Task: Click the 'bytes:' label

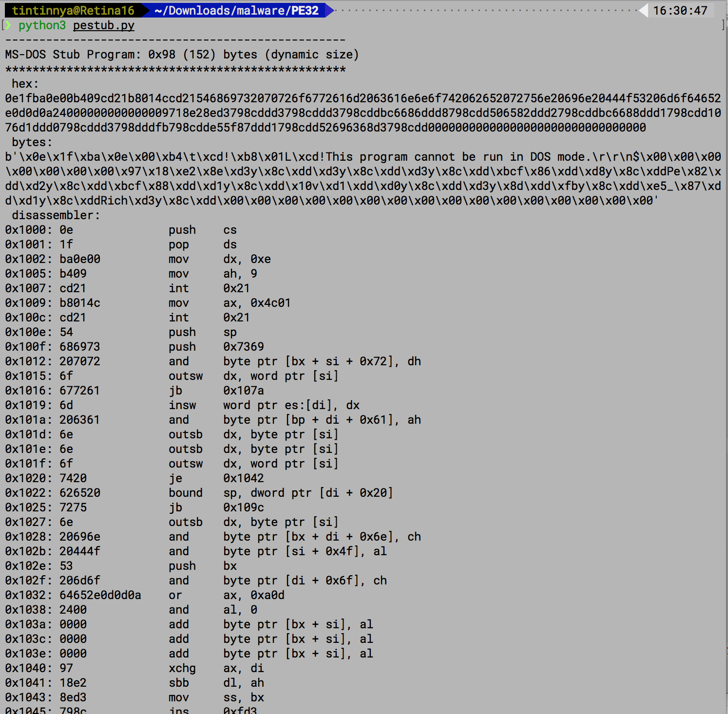Action: [x=32, y=142]
